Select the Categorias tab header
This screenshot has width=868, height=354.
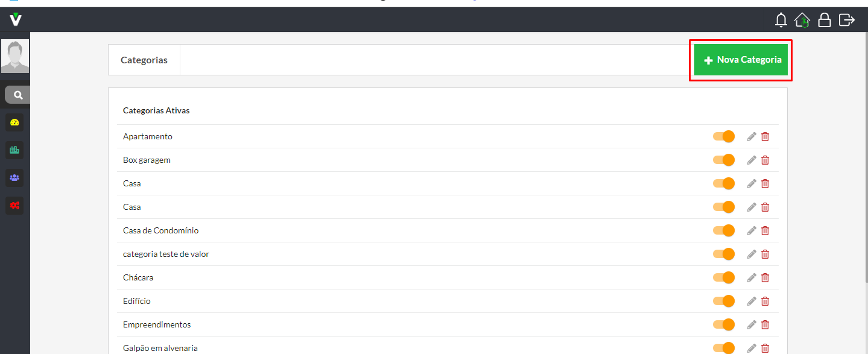(144, 60)
